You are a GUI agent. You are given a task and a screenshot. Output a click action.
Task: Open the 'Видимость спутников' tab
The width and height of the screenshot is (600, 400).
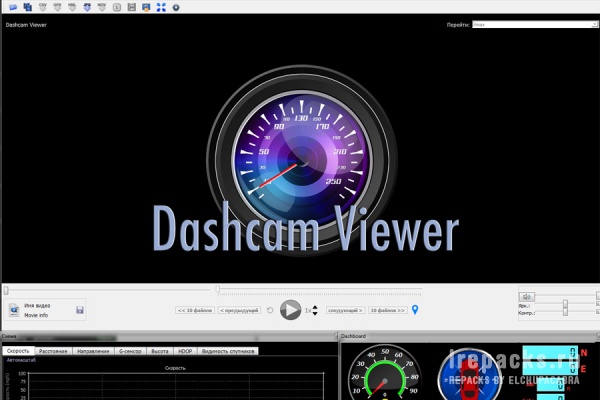228,351
